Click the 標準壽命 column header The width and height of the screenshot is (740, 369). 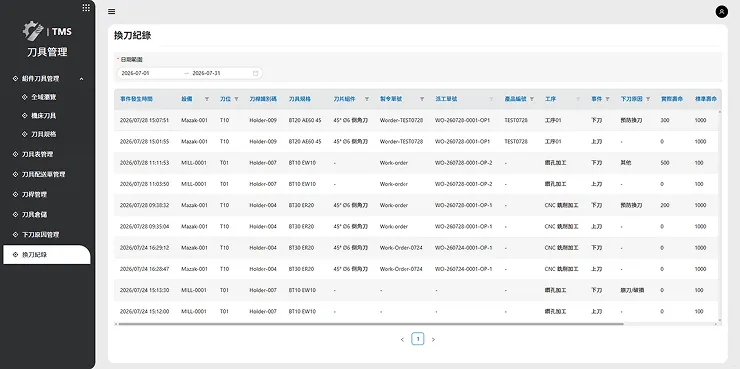706,99
